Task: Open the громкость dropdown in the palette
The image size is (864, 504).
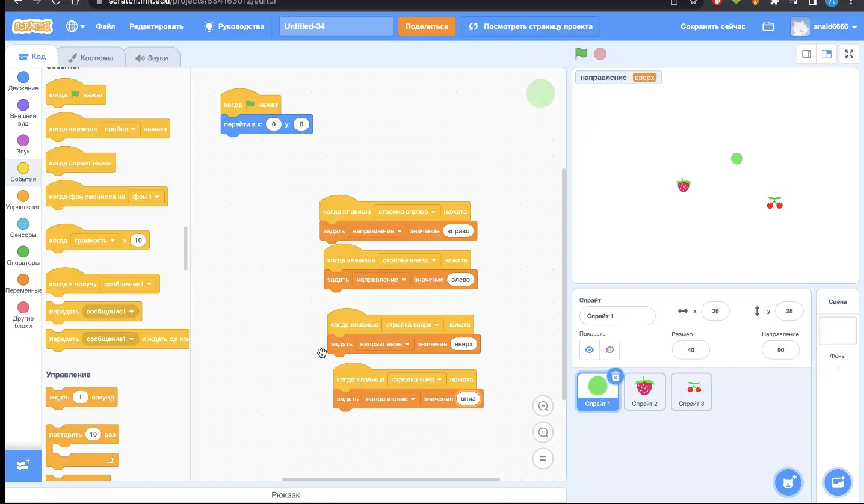Action: [x=95, y=241]
